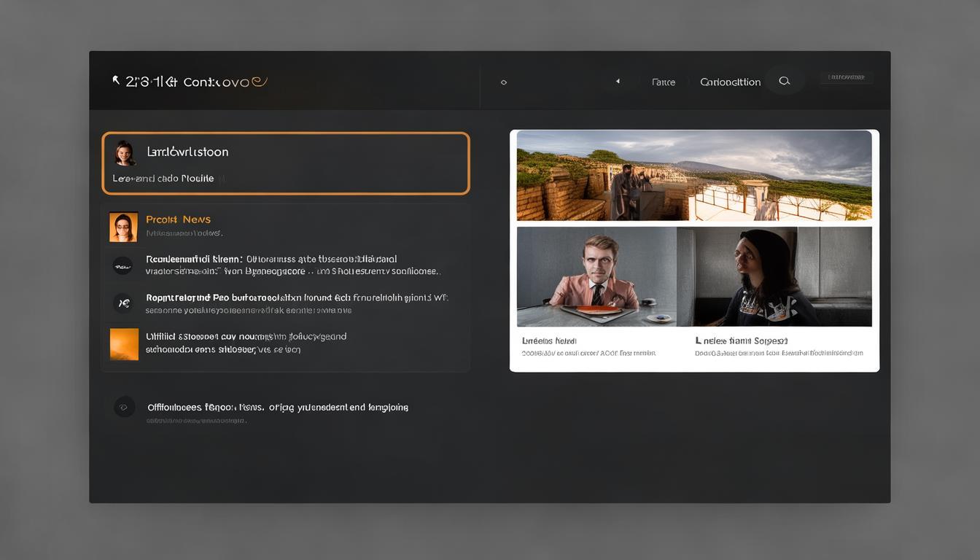Click the 'Lrreeios heledi' caption under left photo
Viewport: 980px width, 560px height.
(549, 341)
